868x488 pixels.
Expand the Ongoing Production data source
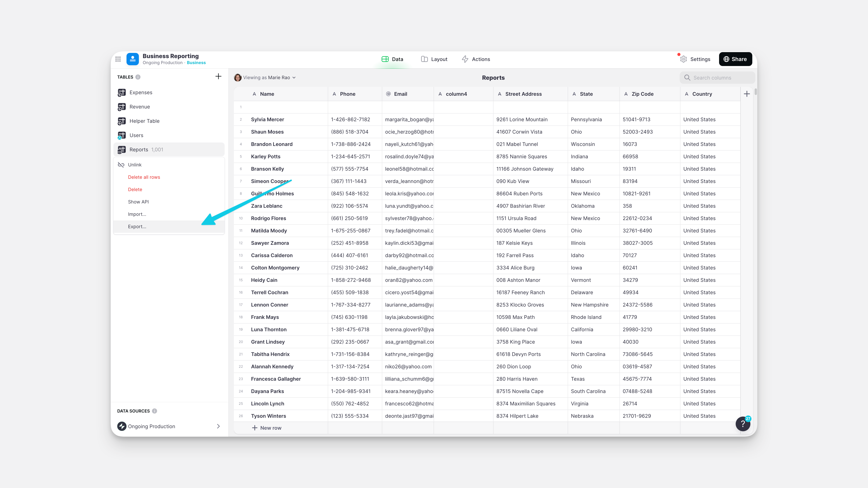[218, 426]
